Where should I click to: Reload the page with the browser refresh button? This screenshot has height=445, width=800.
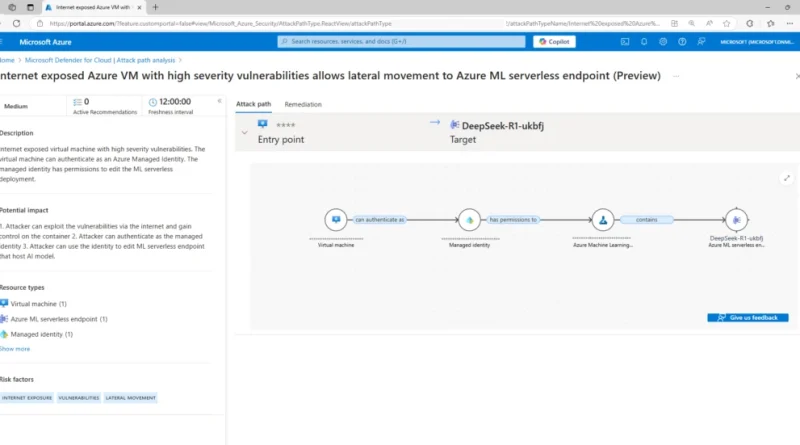point(16,23)
